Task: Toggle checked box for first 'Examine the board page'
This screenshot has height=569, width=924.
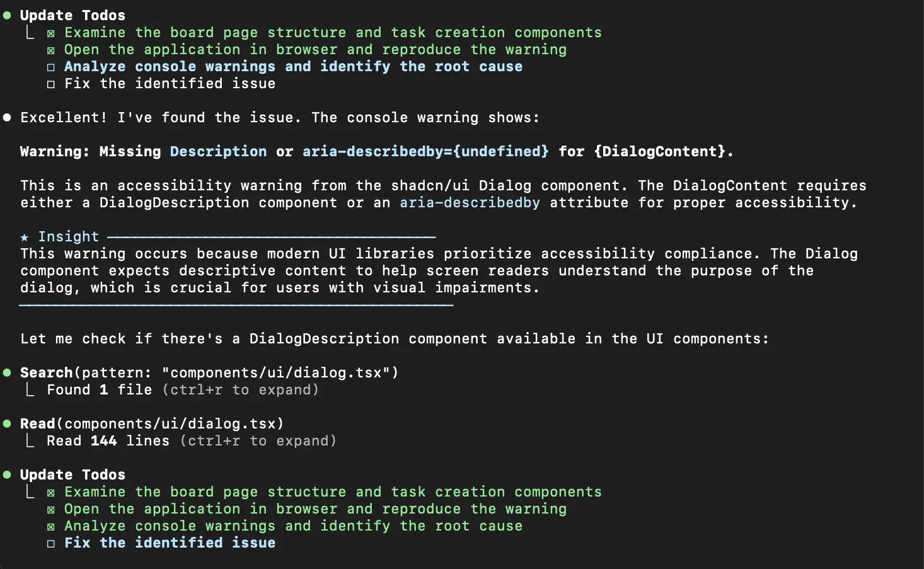Action: pyautogui.click(x=51, y=33)
